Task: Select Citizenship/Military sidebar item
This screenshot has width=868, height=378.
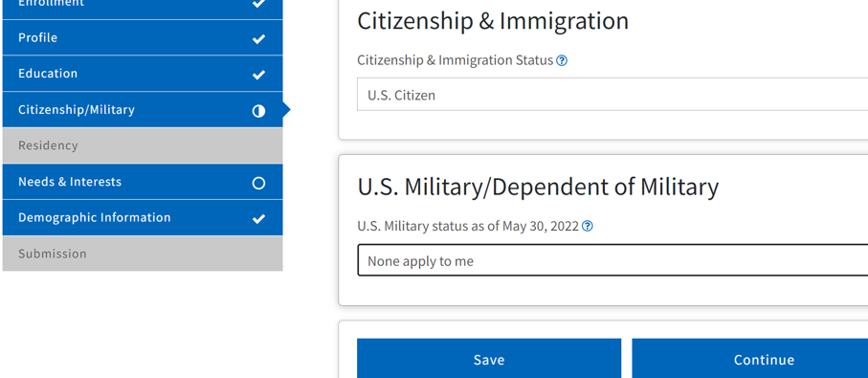Action: 143,110
